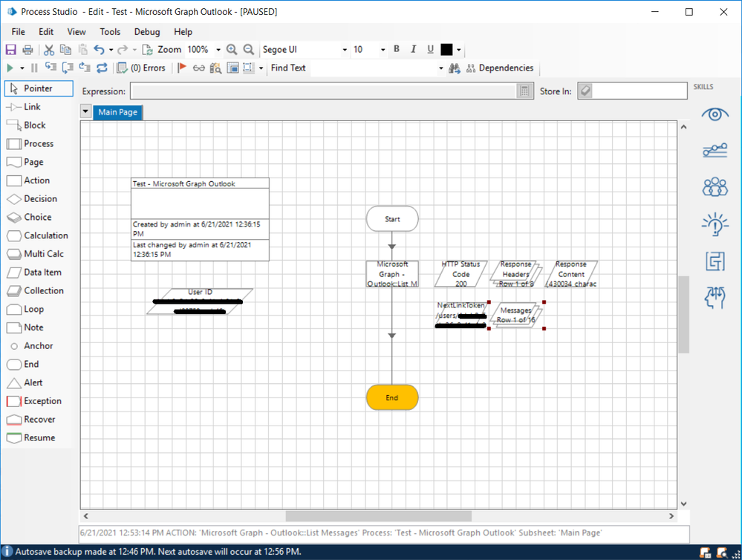742x560 pixels.
Task: Open the Zoom 100% dropdown
Action: click(x=218, y=50)
